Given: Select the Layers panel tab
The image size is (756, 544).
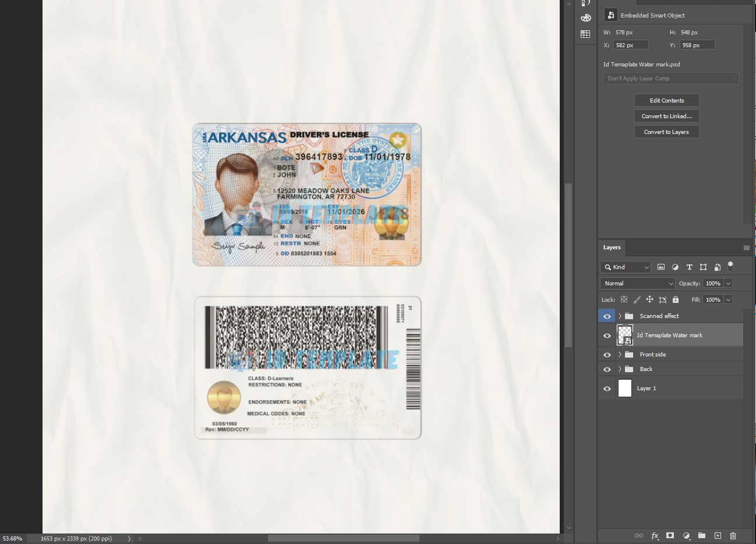Looking at the screenshot, I should (x=612, y=248).
